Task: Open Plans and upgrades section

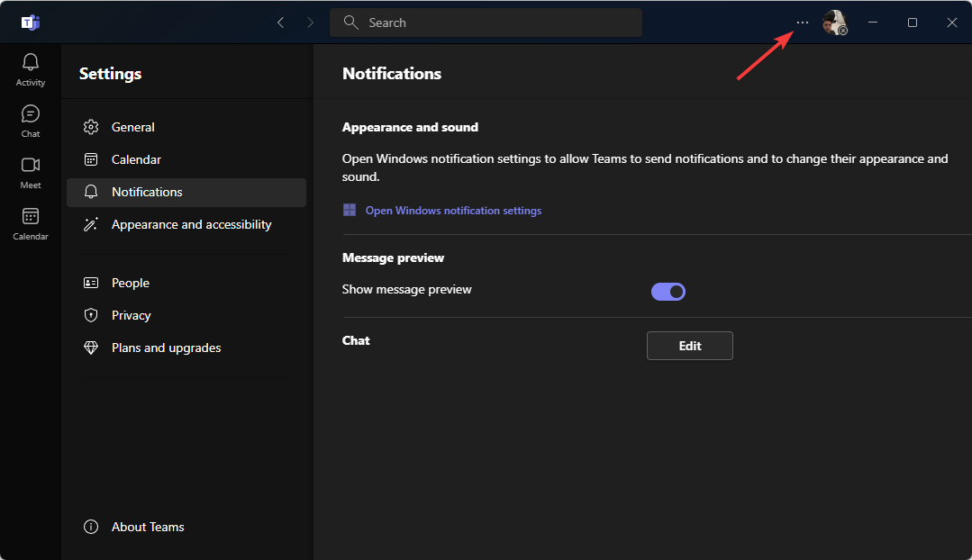Action: point(186,348)
